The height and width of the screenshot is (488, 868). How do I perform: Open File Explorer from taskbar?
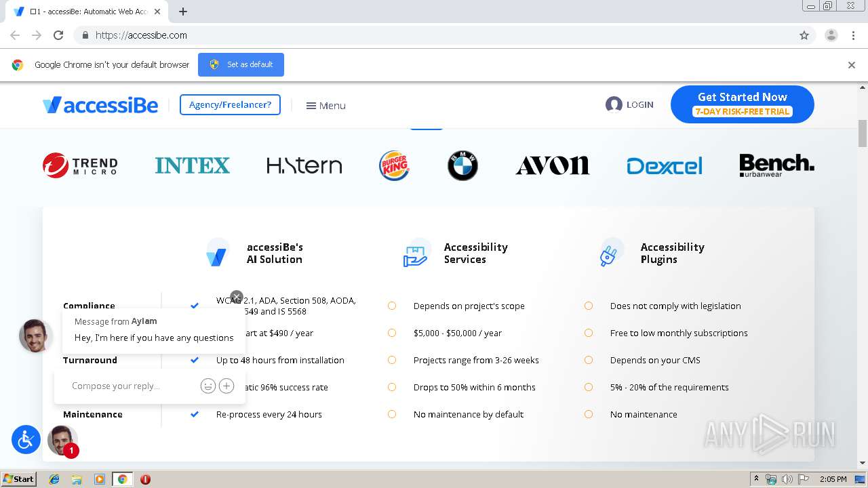point(77,479)
